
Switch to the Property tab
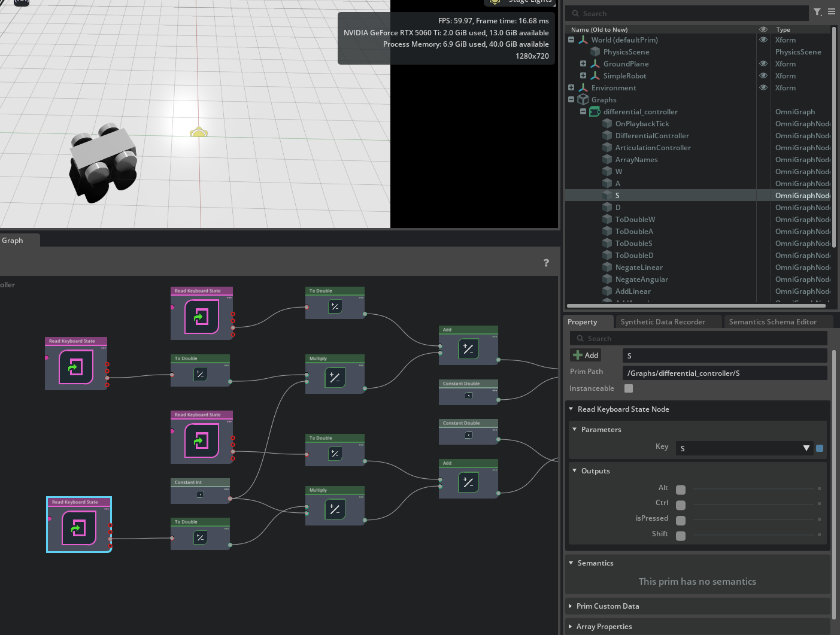pyautogui.click(x=583, y=322)
